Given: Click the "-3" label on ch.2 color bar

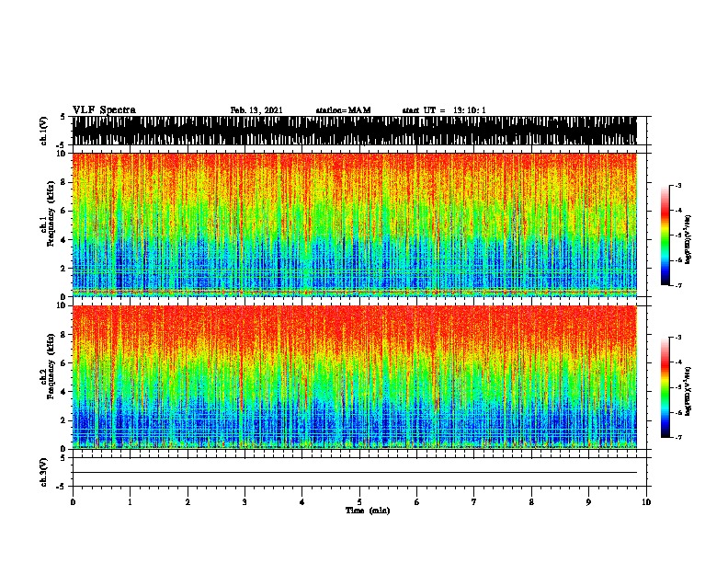Looking at the screenshot, I should pos(678,338).
